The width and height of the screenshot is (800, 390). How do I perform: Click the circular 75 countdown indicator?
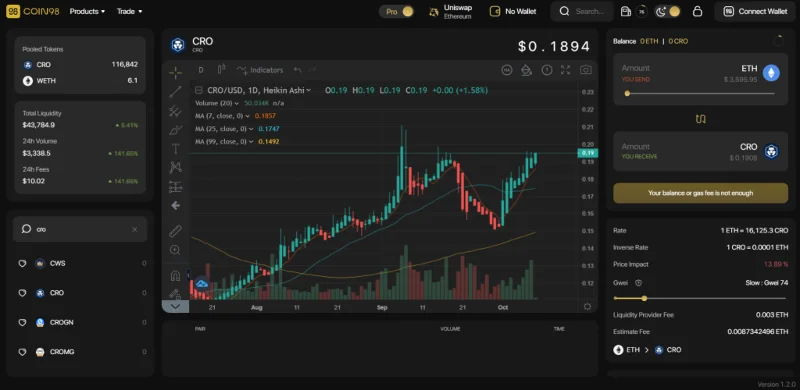tap(641, 11)
